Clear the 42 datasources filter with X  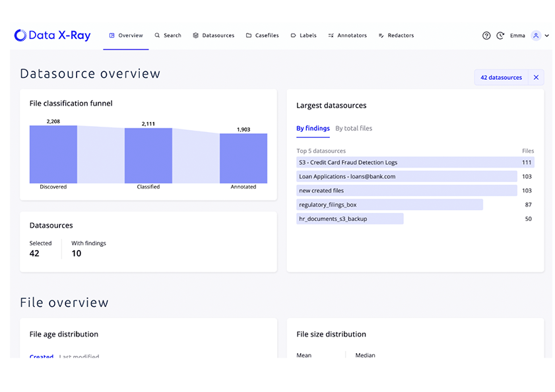[x=536, y=77]
